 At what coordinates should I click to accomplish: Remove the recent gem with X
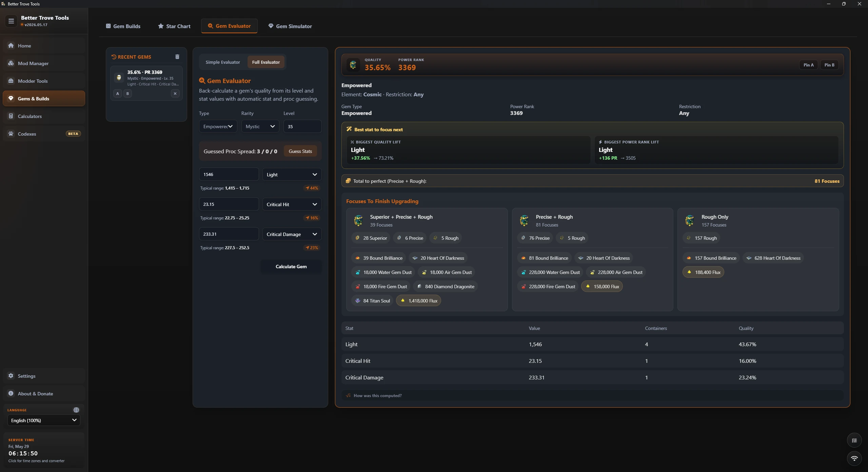pos(175,94)
